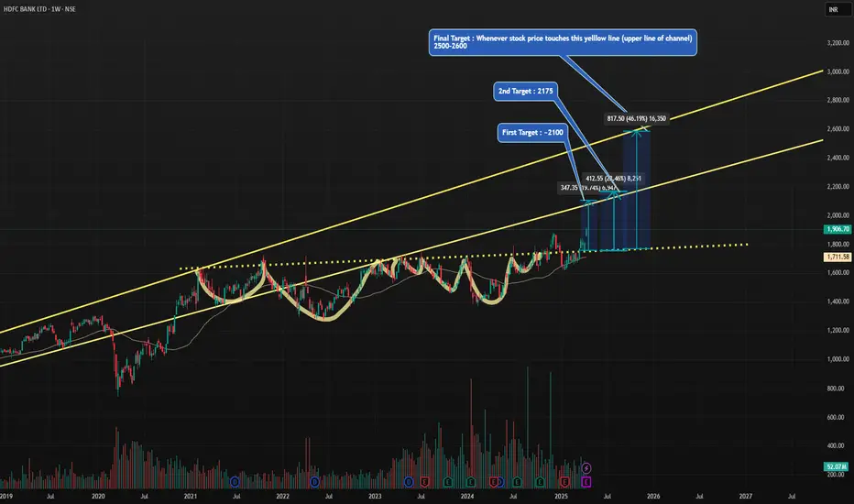Click the 2,600.00 price axis label
854x504 pixels.
point(838,128)
